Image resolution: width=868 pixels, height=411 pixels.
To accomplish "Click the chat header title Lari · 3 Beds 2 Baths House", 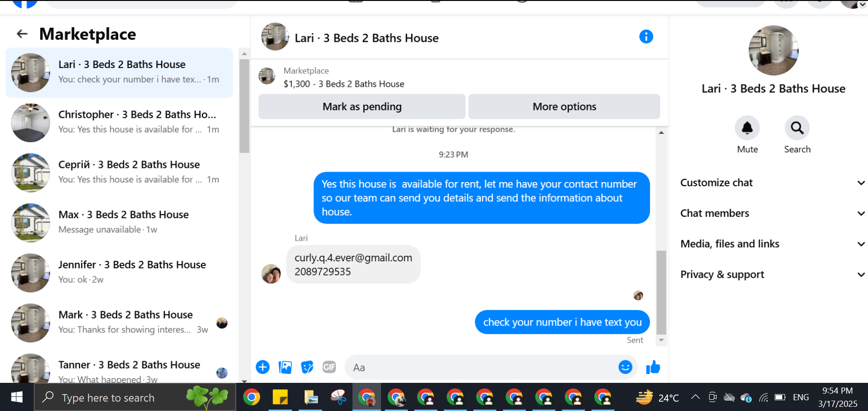I will [x=367, y=38].
